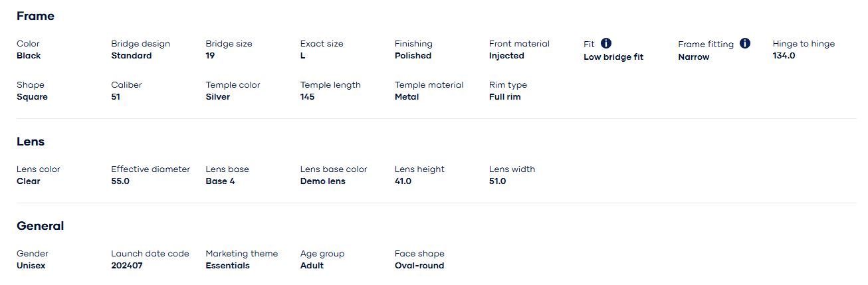Select the Narrow frame fitting value
Screen dimensions: 868x285
click(x=693, y=57)
